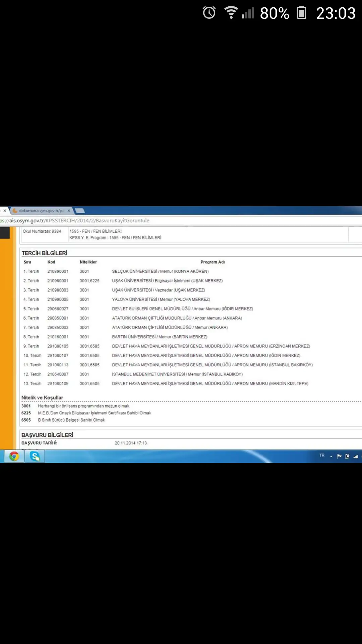Click the KPSS Y.E. Program line

[115, 238]
